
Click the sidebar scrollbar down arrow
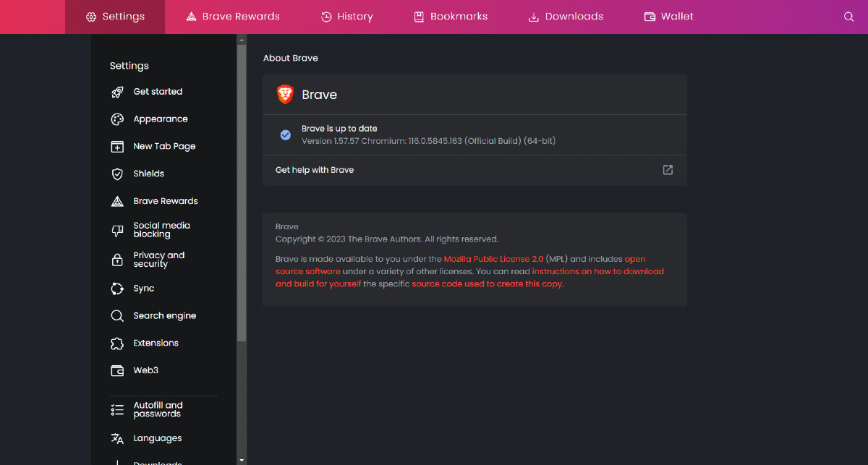point(242,459)
